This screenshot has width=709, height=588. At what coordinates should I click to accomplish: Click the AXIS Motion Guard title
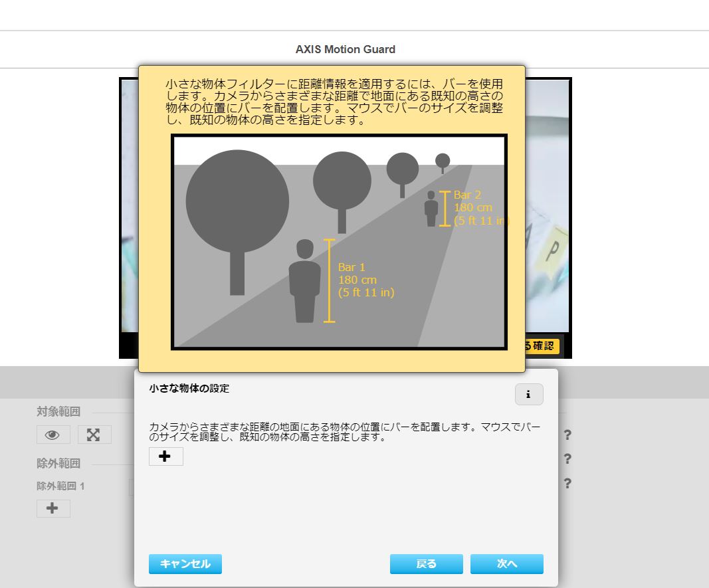click(x=346, y=49)
